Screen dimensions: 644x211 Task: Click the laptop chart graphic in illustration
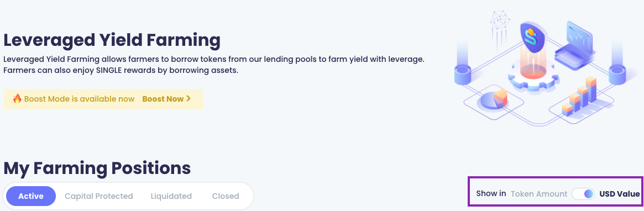[574, 43]
